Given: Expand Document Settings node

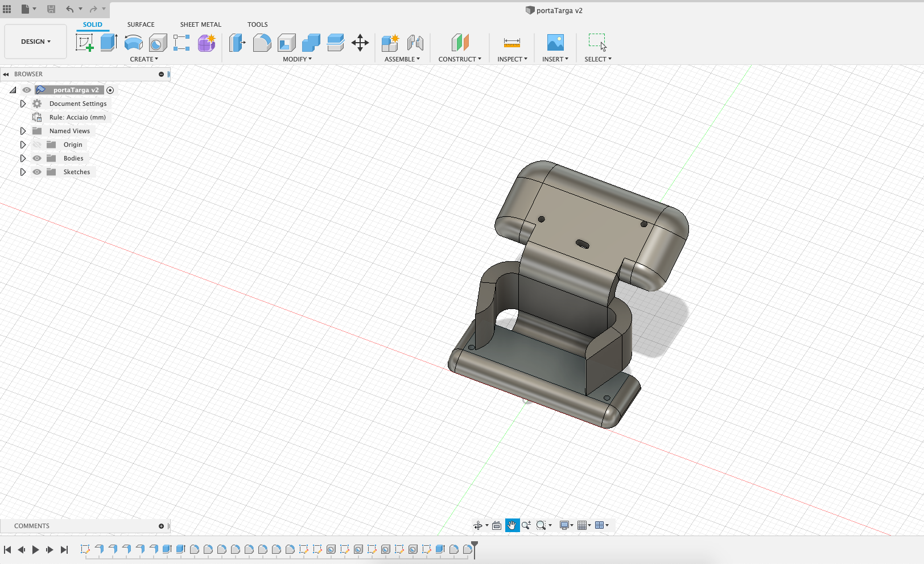Looking at the screenshot, I should coord(23,104).
